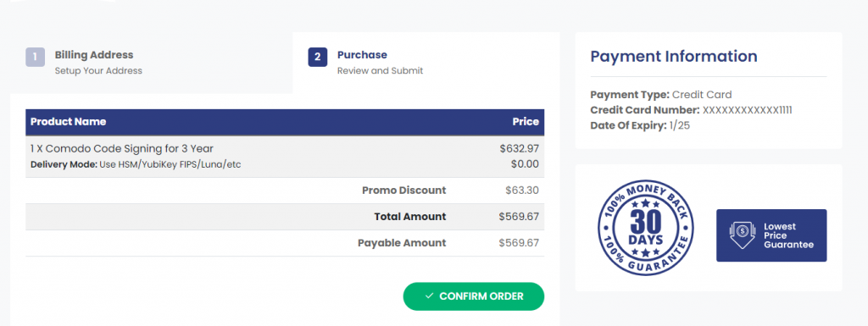Screen dimensions: 868x326
Task: Click the Price column header
Action: (x=526, y=122)
